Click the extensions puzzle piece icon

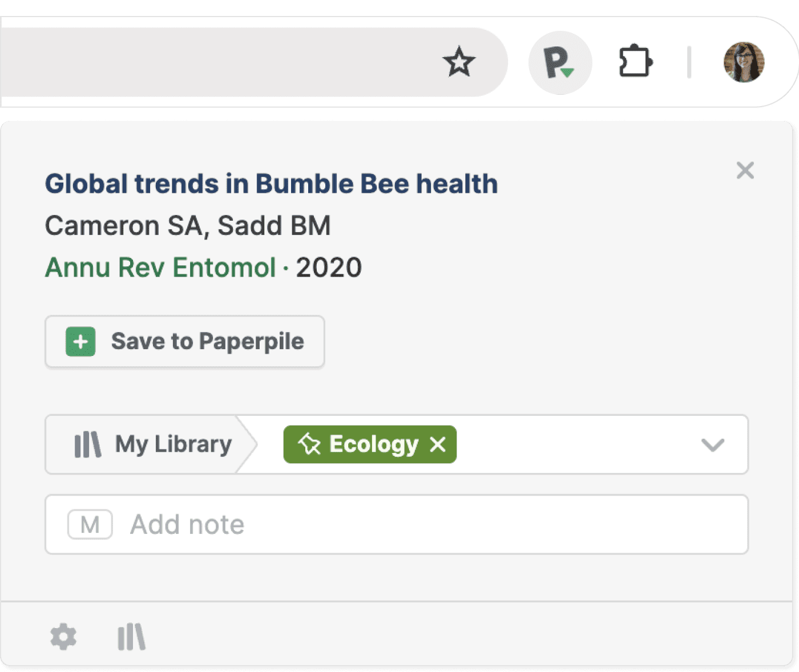tap(636, 61)
